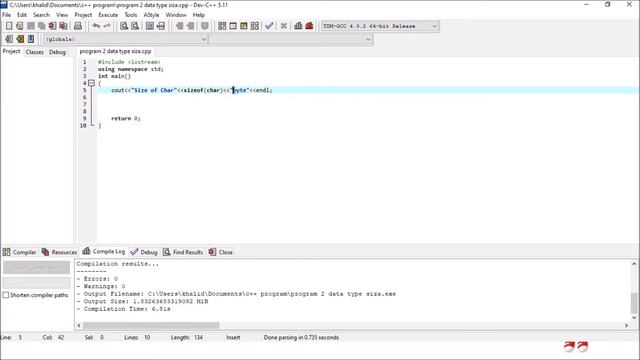Switch to the Compile Log bottom tab

(x=104, y=251)
